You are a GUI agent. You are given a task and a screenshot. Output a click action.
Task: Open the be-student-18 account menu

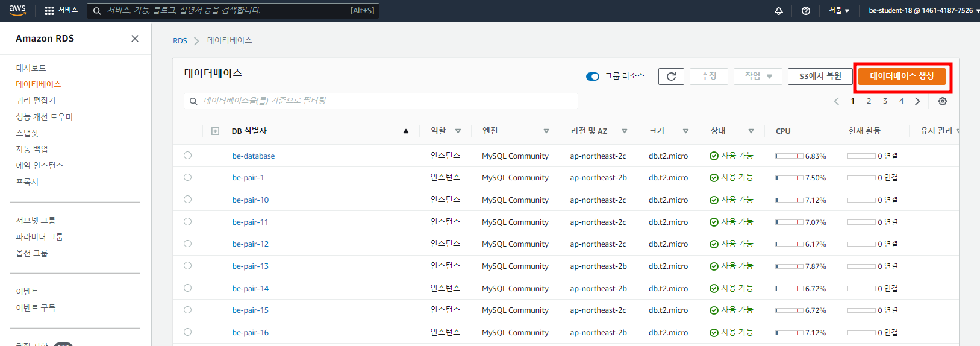pyautogui.click(x=923, y=11)
